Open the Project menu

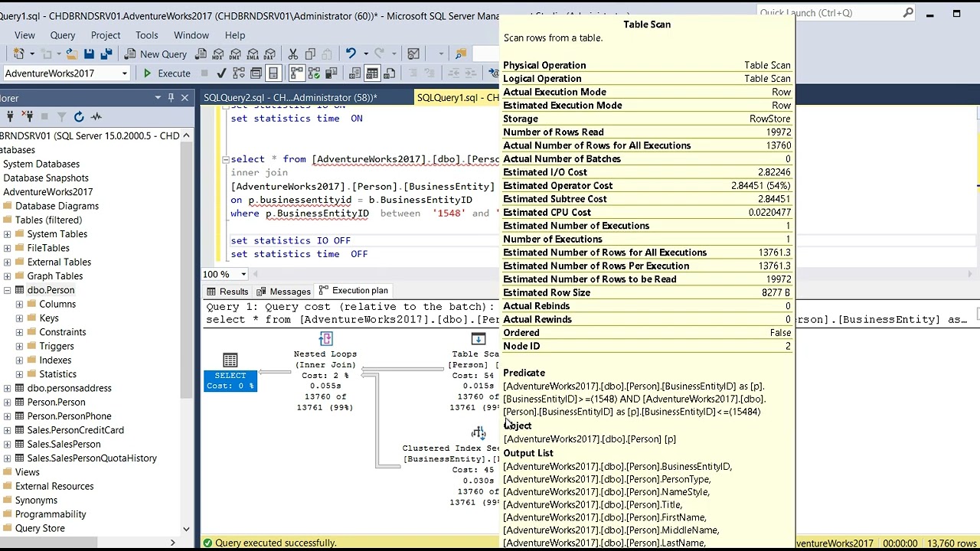(106, 35)
